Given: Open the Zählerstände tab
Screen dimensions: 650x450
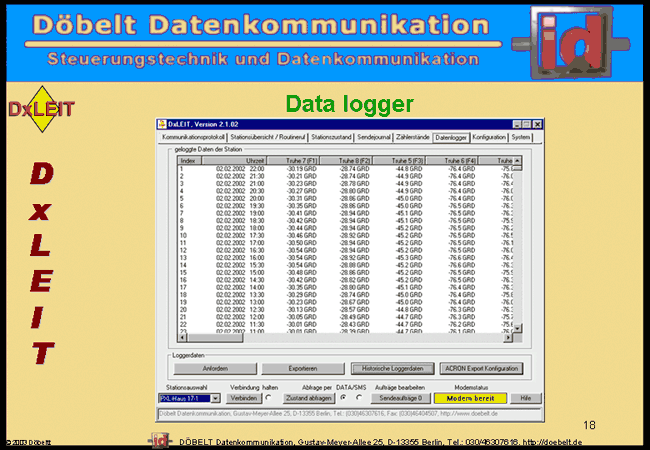Looking at the screenshot, I should [412, 137].
